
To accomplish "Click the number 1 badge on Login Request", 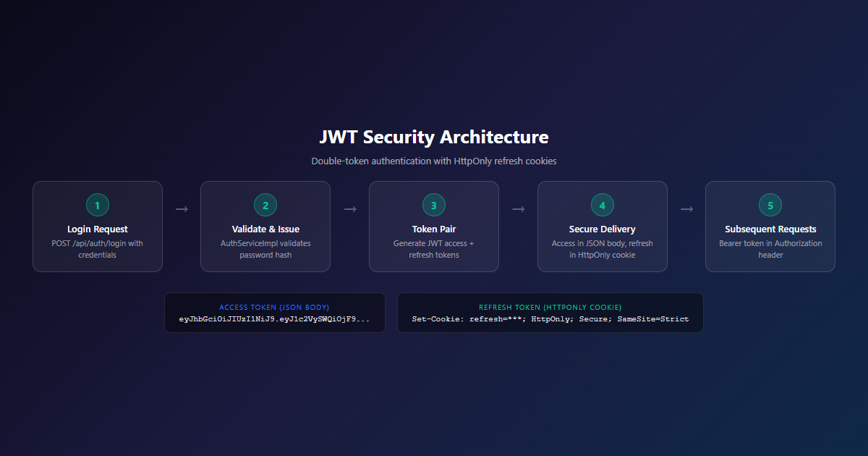I will (97, 206).
